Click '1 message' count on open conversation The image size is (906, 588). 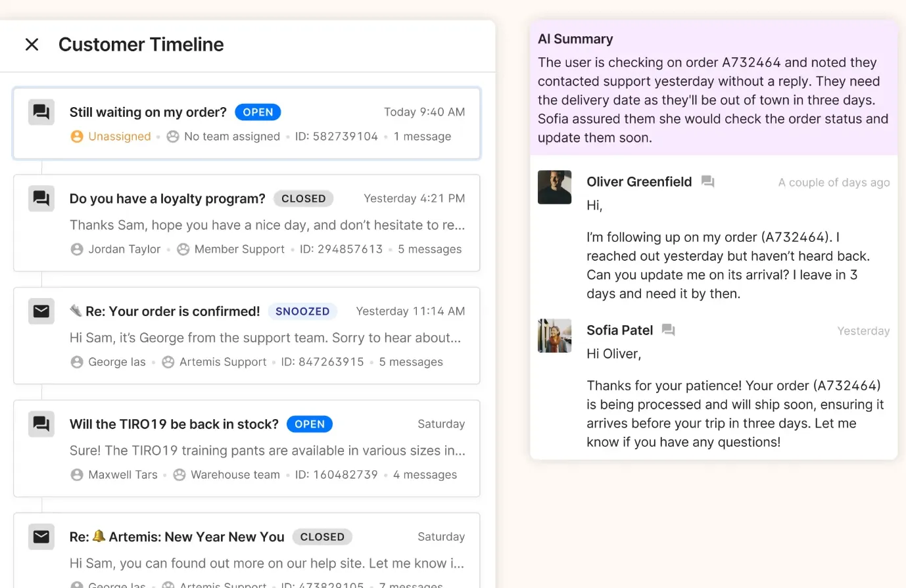423,137
